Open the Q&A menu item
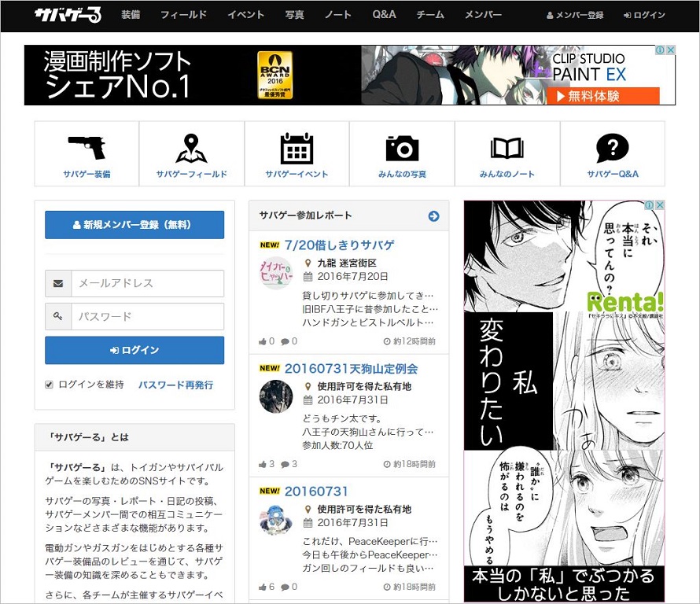 [x=384, y=15]
